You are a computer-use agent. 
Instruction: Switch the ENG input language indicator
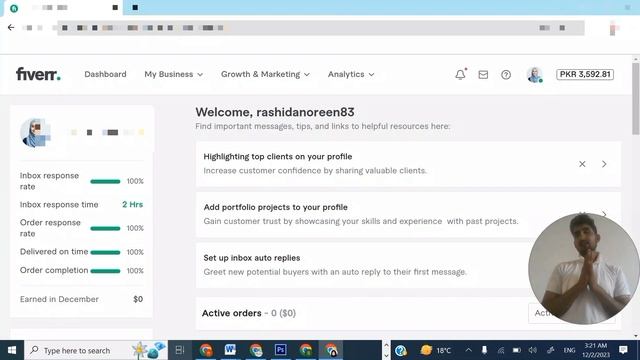click(569, 350)
